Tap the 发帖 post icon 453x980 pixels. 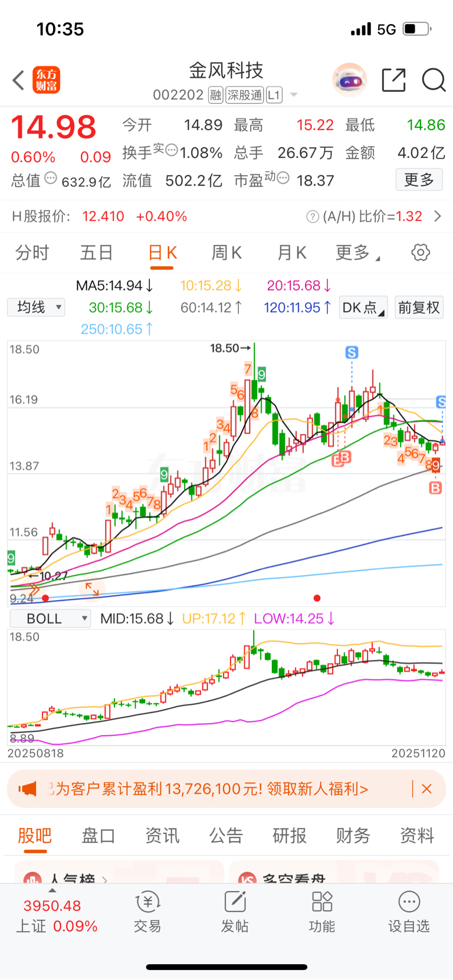[x=235, y=912]
